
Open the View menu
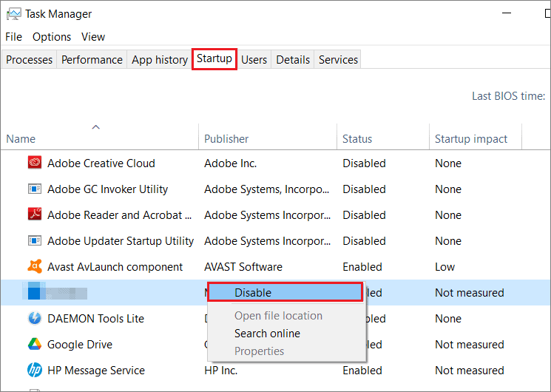click(x=93, y=37)
